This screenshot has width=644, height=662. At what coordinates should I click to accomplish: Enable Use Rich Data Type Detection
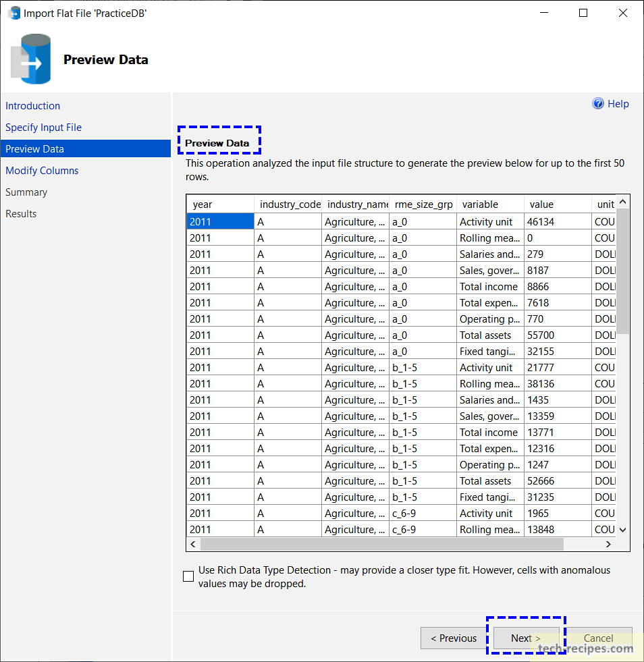(188, 576)
